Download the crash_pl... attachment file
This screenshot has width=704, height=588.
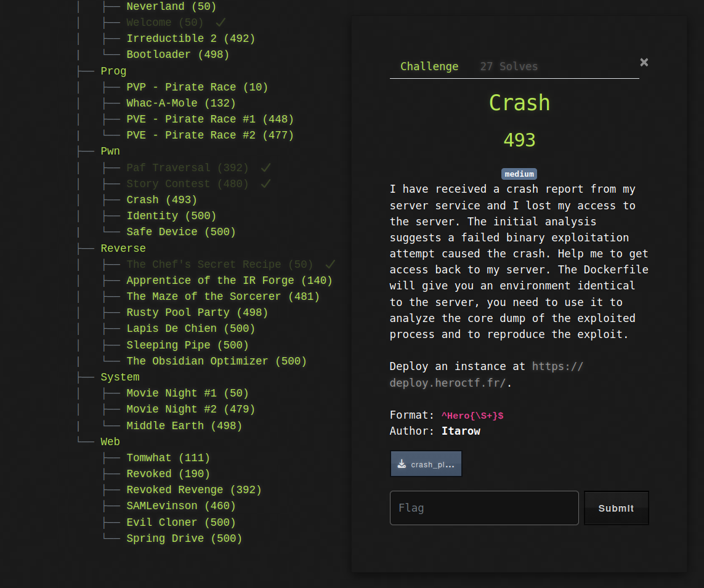pyautogui.click(x=426, y=464)
